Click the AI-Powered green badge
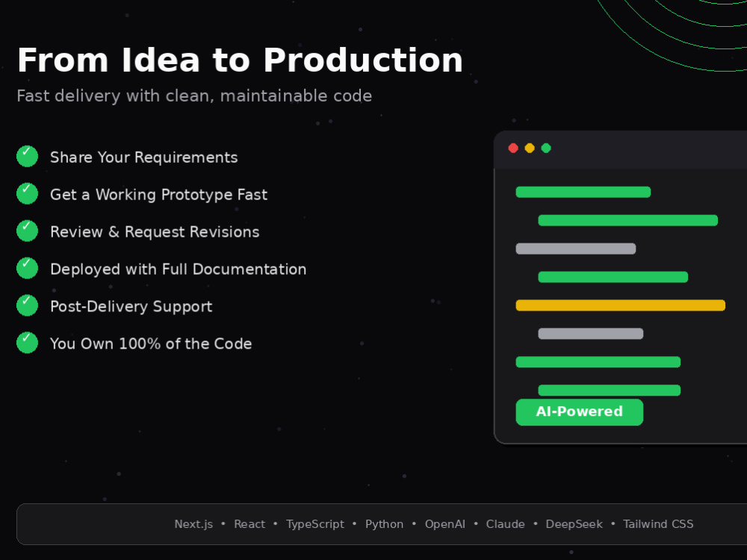Viewport: 747px width, 560px height. click(x=580, y=412)
